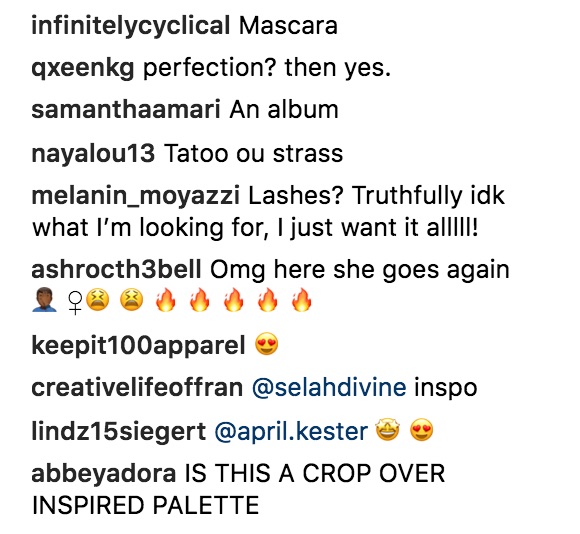This screenshot has width=580, height=534.
Task: Open qxeenkg's profile link
Action: [83, 68]
